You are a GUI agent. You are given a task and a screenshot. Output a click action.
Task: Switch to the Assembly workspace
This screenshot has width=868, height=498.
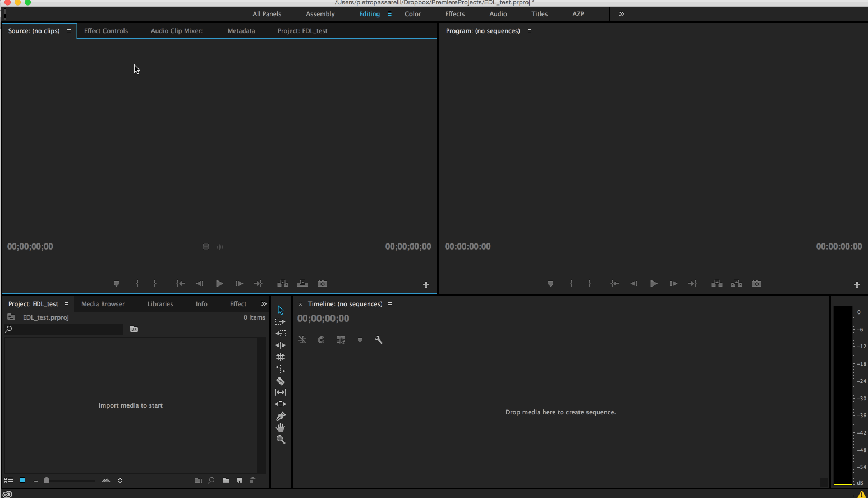pyautogui.click(x=320, y=14)
